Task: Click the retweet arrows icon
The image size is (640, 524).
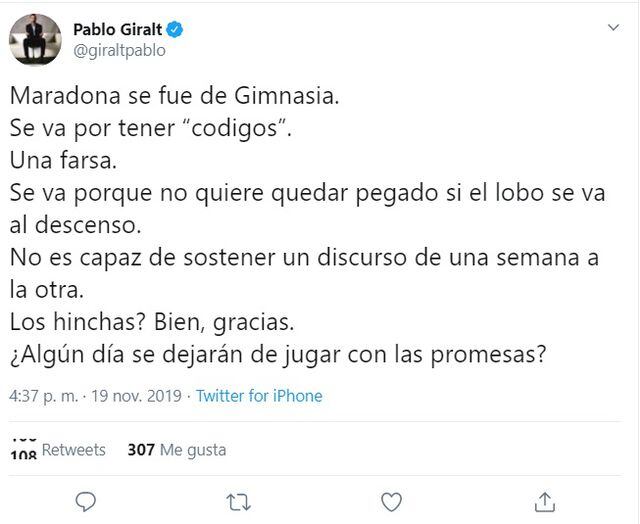Action: pyautogui.click(x=239, y=501)
